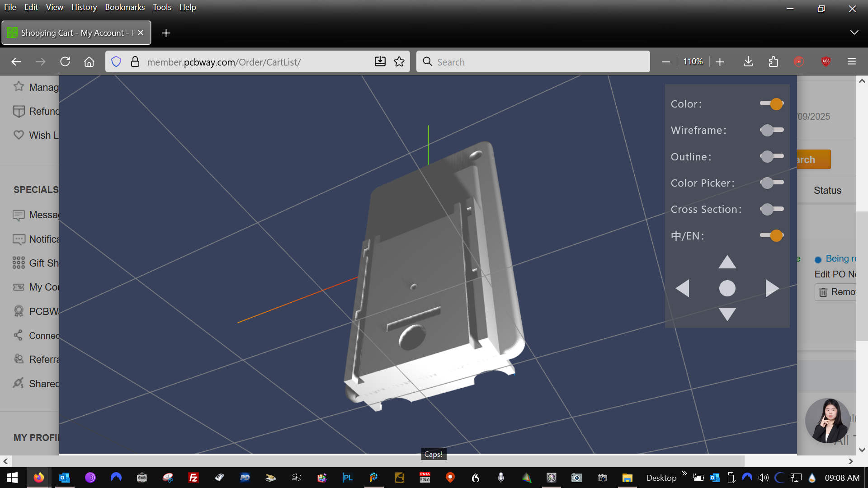868x488 pixels.
Task: Enable the Outline toggle switch
Action: pos(772,156)
